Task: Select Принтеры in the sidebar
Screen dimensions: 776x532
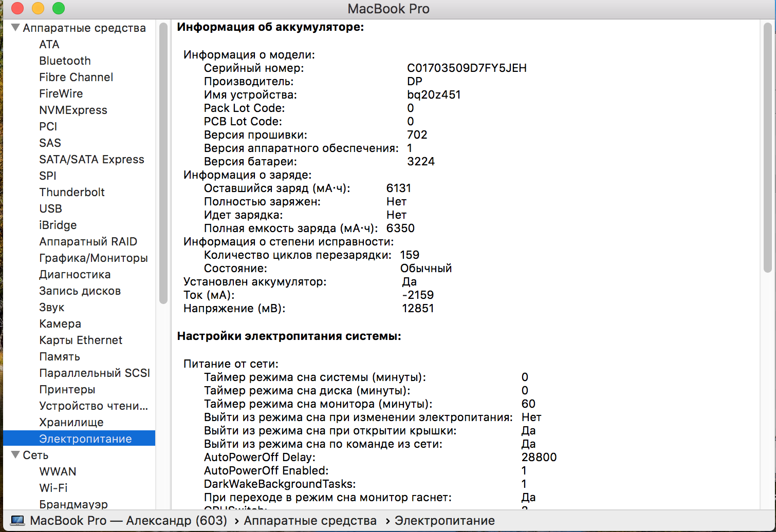Action: 67,389
